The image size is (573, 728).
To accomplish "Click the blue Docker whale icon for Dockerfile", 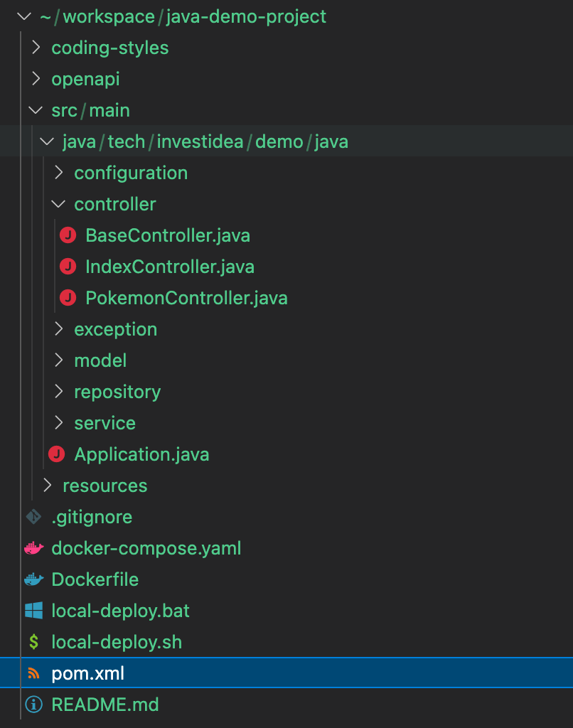I will click(x=33, y=579).
